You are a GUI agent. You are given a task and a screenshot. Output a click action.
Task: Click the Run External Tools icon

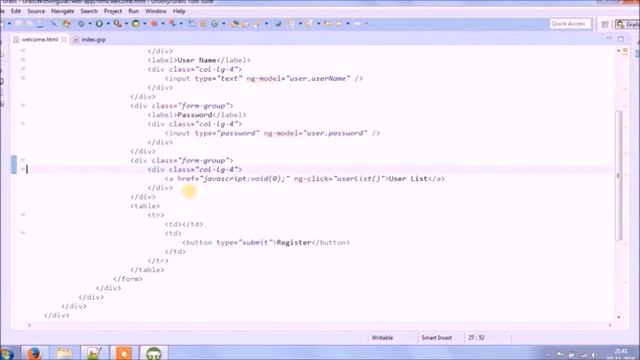pos(117,24)
